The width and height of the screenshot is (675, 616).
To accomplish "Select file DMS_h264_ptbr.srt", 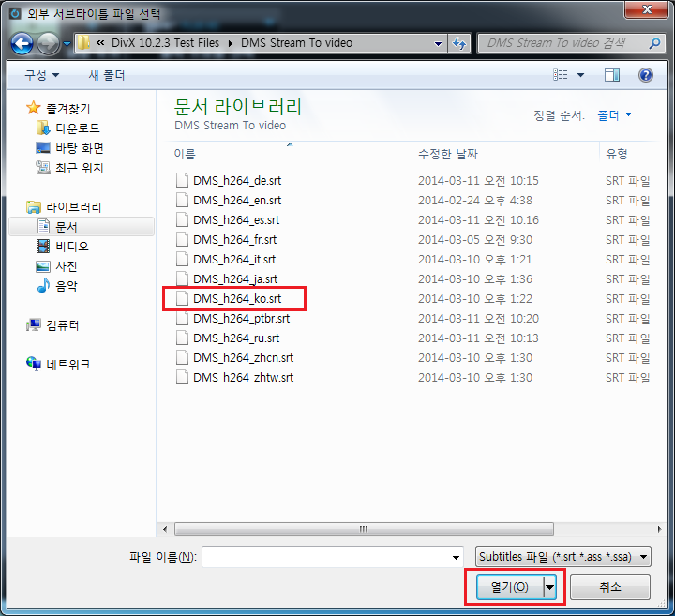I will pos(241,319).
